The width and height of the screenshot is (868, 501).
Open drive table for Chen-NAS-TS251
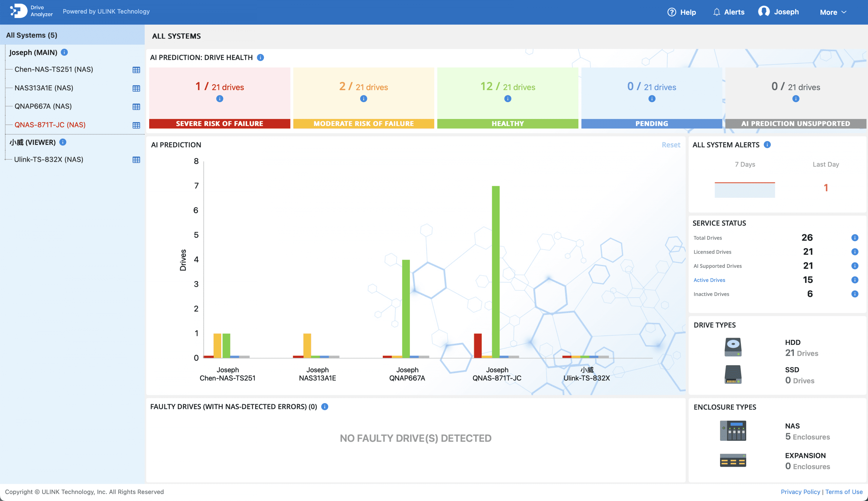pos(136,70)
